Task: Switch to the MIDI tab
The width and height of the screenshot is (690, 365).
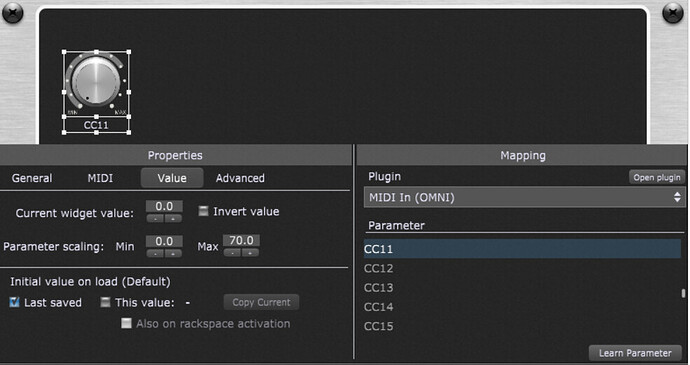Action: point(100,178)
